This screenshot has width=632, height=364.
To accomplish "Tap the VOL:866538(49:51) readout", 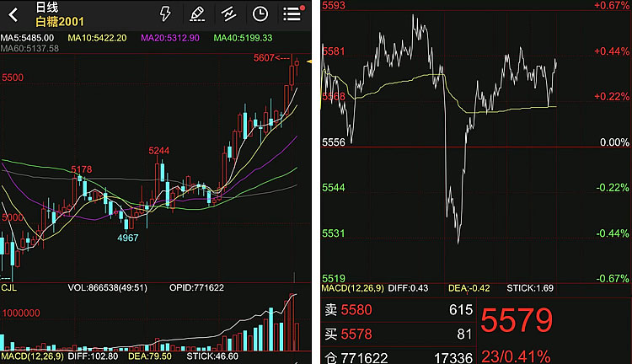I will [107, 288].
